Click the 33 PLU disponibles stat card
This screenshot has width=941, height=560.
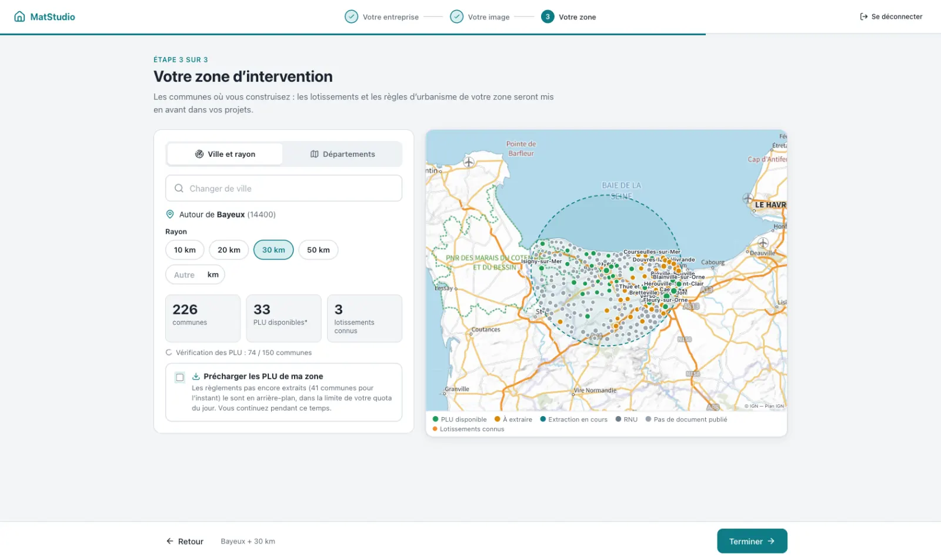283,318
